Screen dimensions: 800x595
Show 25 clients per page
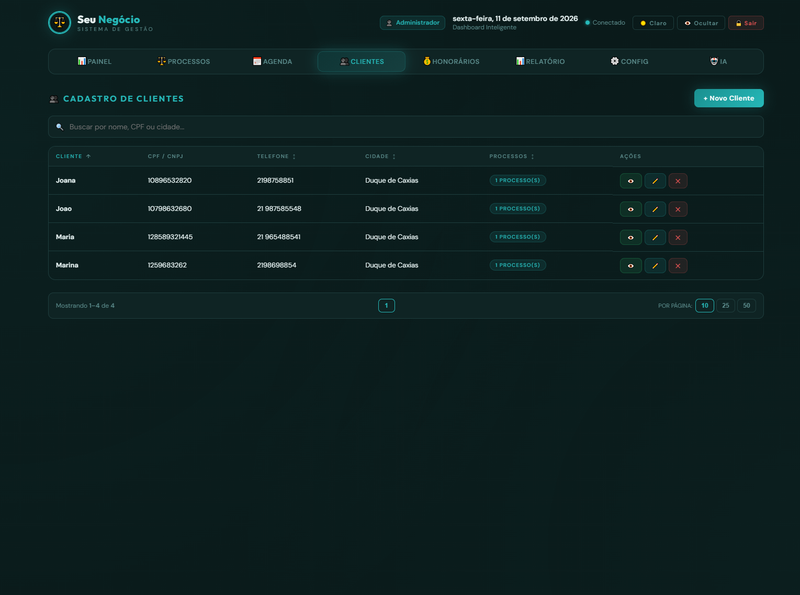[x=726, y=306]
